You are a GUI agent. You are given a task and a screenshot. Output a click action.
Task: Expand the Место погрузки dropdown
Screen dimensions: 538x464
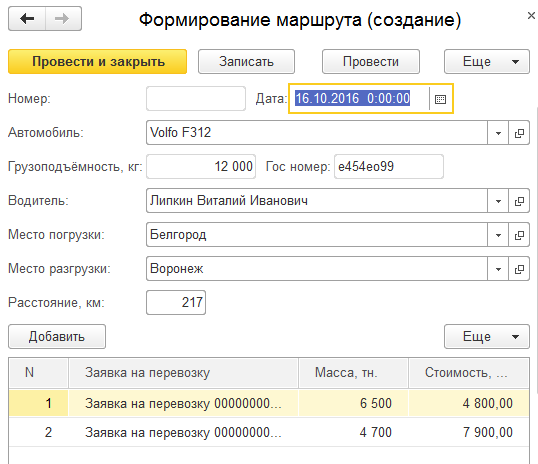click(498, 235)
